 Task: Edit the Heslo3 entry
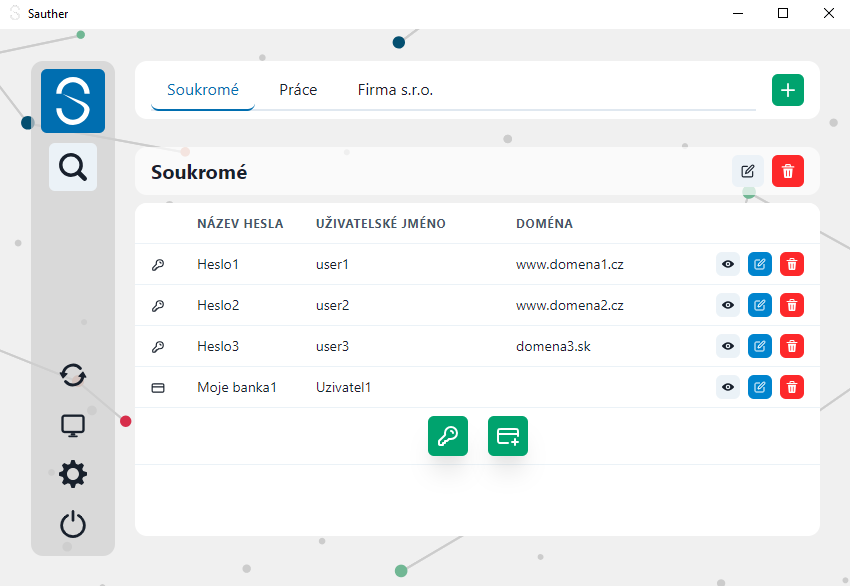coord(760,346)
